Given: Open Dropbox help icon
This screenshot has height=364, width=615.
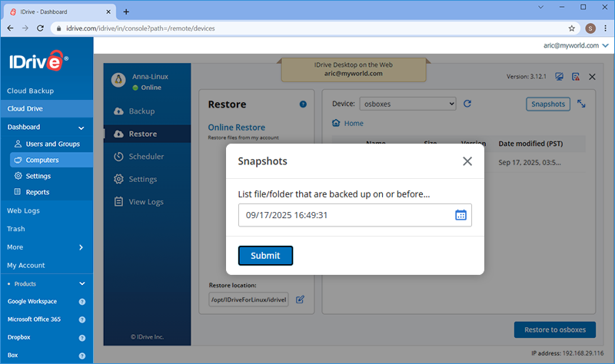Looking at the screenshot, I should (x=82, y=338).
